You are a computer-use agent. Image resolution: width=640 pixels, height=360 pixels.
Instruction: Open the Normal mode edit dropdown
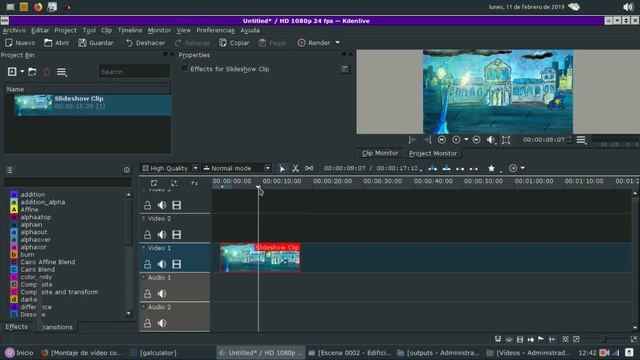pyautogui.click(x=237, y=168)
